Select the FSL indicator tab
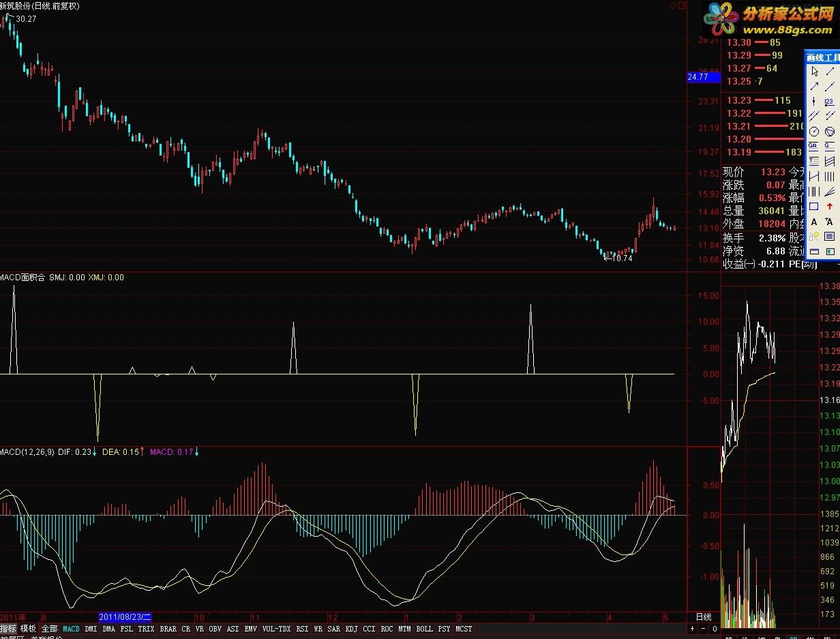 point(127,629)
